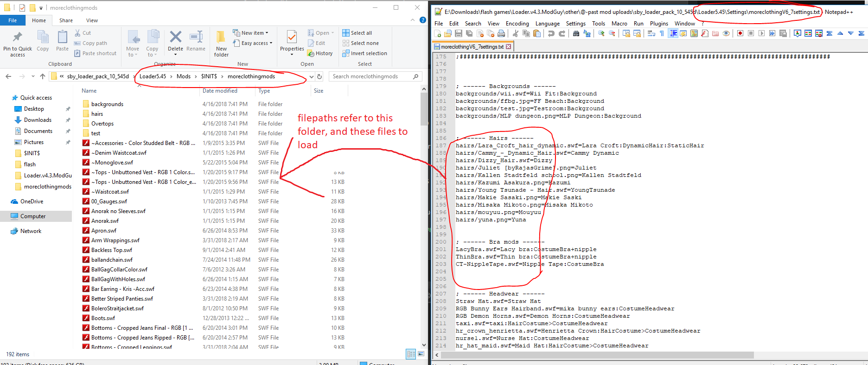Click Delete in the Explorer ribbon
The image size is (868, 365).
(x=175, y=41)
